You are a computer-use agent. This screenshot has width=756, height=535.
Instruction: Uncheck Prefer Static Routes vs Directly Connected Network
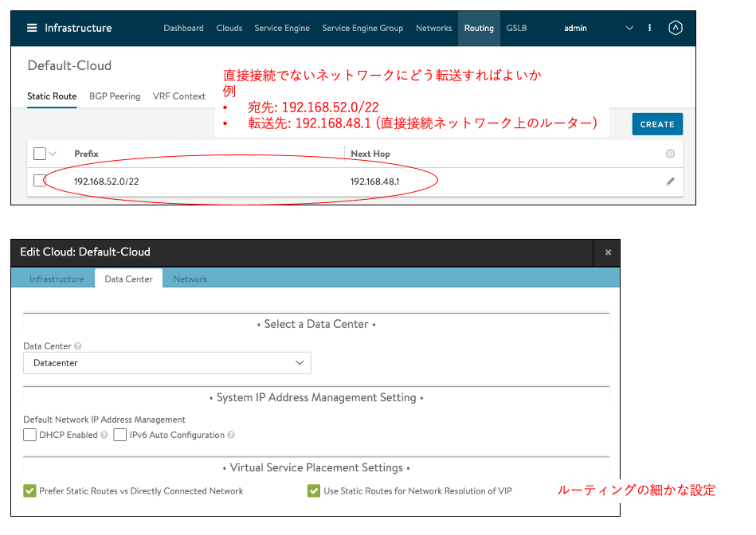pos(30,490)
